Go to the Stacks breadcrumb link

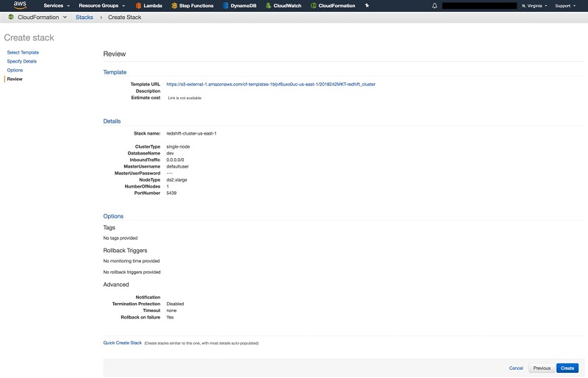(85, 17)
